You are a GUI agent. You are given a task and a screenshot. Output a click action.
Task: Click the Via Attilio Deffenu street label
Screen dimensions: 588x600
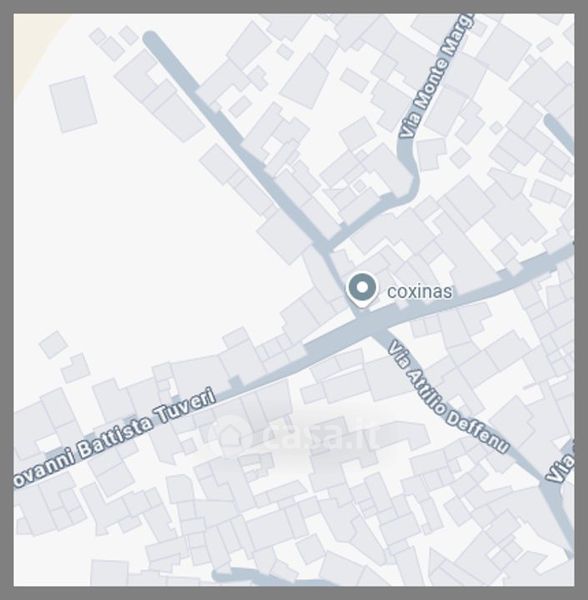click(449, 397)
